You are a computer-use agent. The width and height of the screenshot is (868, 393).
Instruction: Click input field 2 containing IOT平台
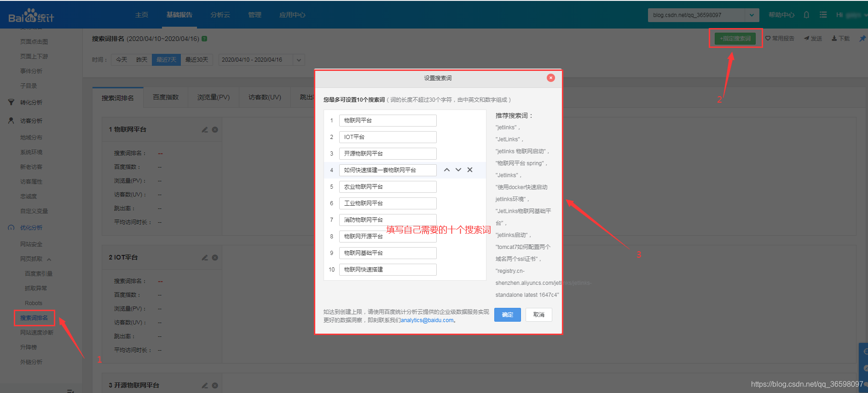pos(388,137)
